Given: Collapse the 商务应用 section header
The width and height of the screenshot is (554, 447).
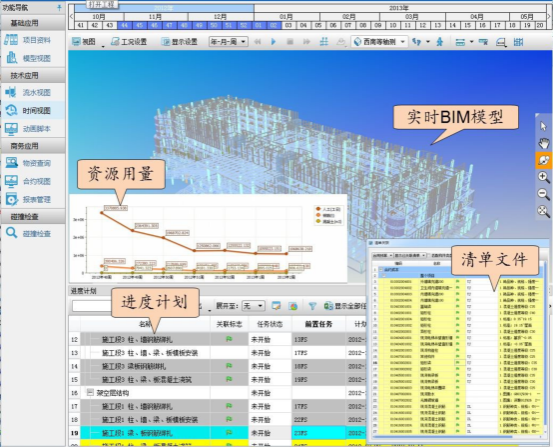Looking at the screenshot, I should (x=33, y=146).
